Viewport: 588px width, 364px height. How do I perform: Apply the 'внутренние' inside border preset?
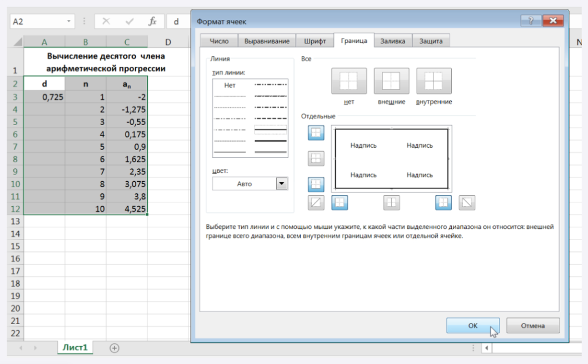click(x=433, y=81)
